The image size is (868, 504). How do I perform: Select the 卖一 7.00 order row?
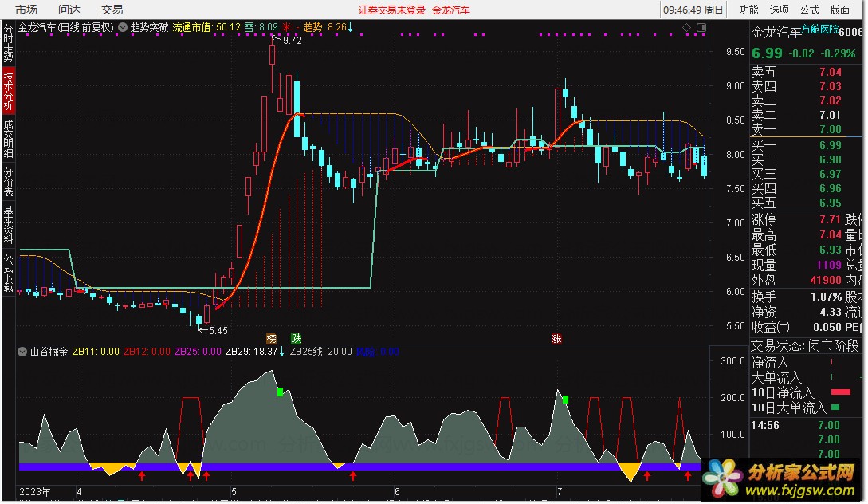pos(806,130)
